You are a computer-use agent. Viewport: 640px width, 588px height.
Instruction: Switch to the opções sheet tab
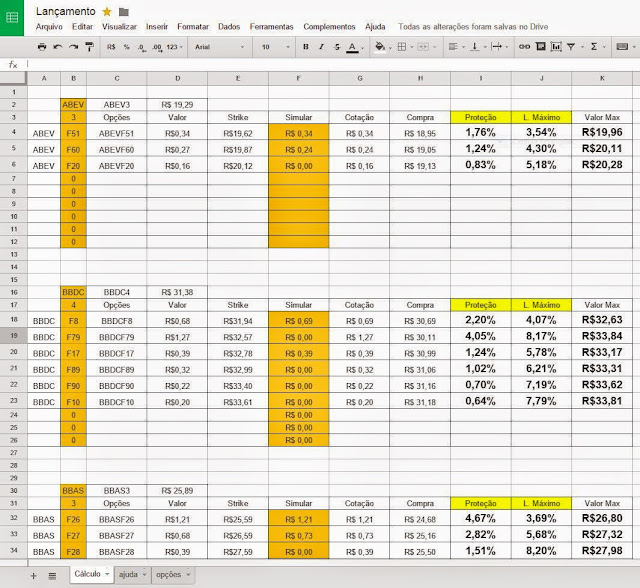pyautogui.click(x=168, y=575)
